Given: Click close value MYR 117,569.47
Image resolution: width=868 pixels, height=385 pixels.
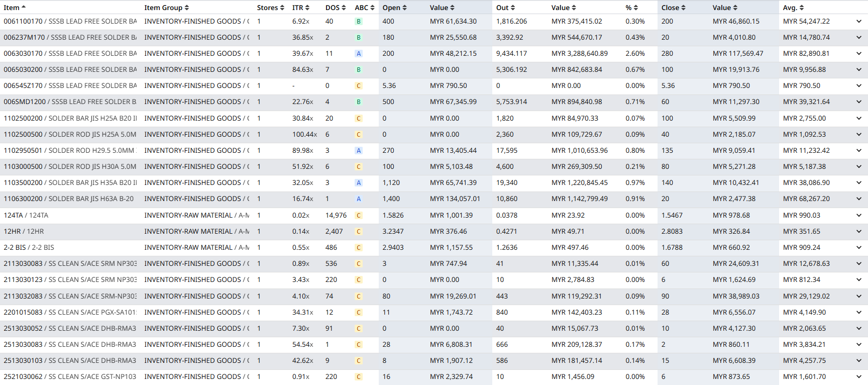Looking at the screenshot, I should click(x=738, y=53).
